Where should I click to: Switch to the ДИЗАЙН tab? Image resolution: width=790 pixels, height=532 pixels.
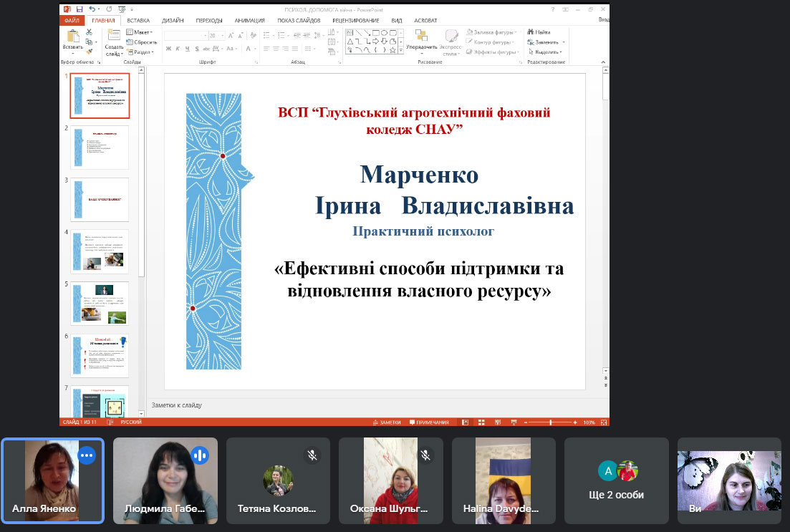pos(173,21)
